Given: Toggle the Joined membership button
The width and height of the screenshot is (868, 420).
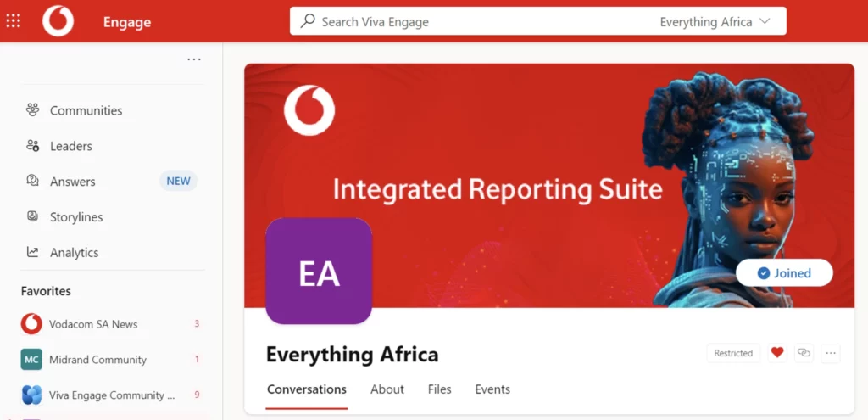Looking at the screenshot, I should tap(784, 273).
